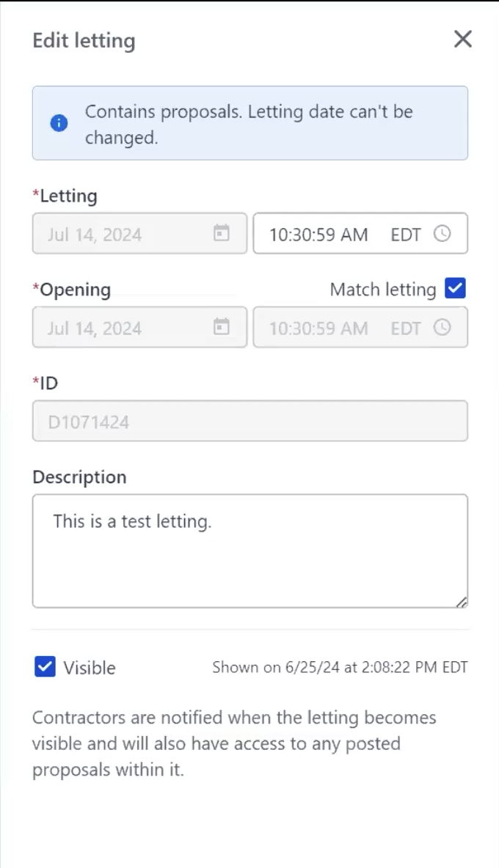This screenshot has height=868, width=499.
Task: Click the 'Contains proposals' info banner
Action: click(249, 123)
